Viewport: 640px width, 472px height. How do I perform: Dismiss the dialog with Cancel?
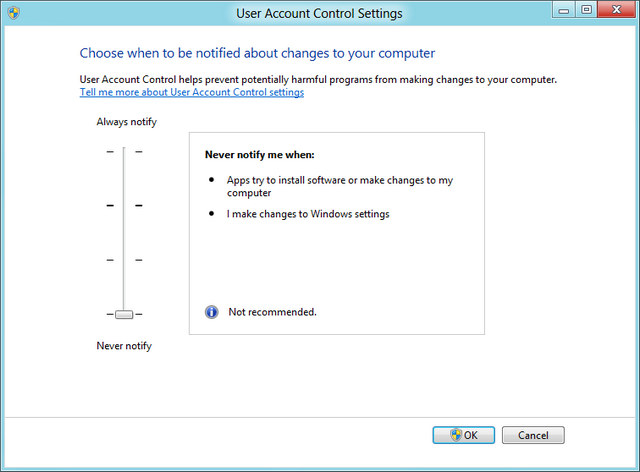[x=533, y=435]
